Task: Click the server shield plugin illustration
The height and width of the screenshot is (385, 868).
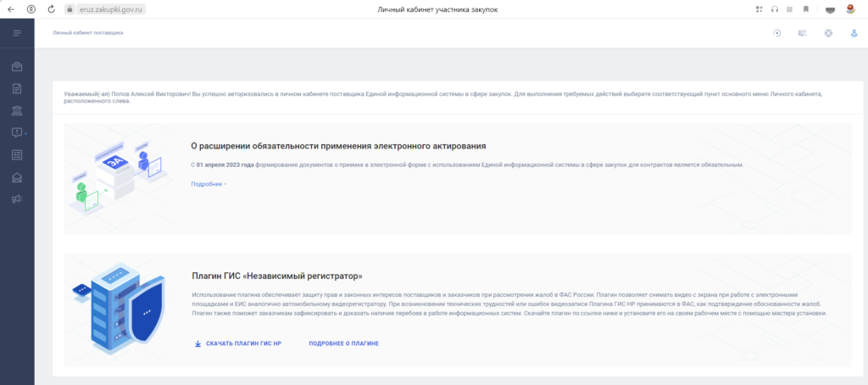Action: pos(118,310)
